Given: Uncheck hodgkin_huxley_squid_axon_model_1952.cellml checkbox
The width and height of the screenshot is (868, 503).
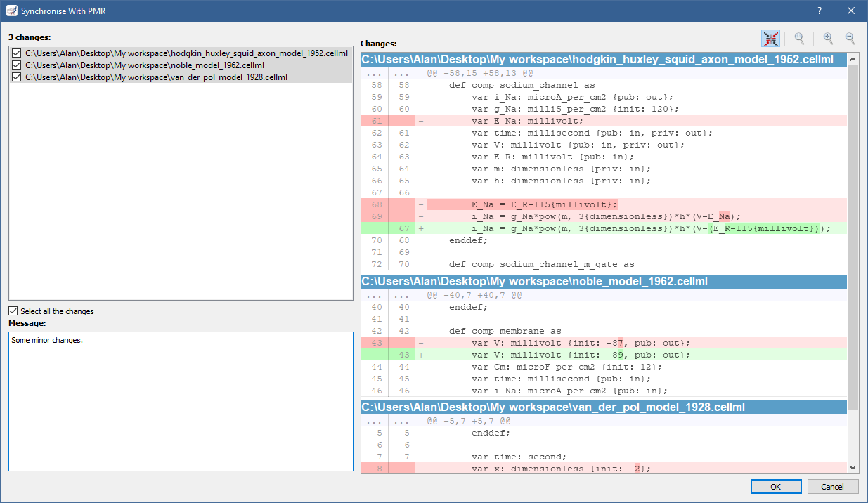Looking at the screenshot, I should pyautogui.click(x=17, y=53).
